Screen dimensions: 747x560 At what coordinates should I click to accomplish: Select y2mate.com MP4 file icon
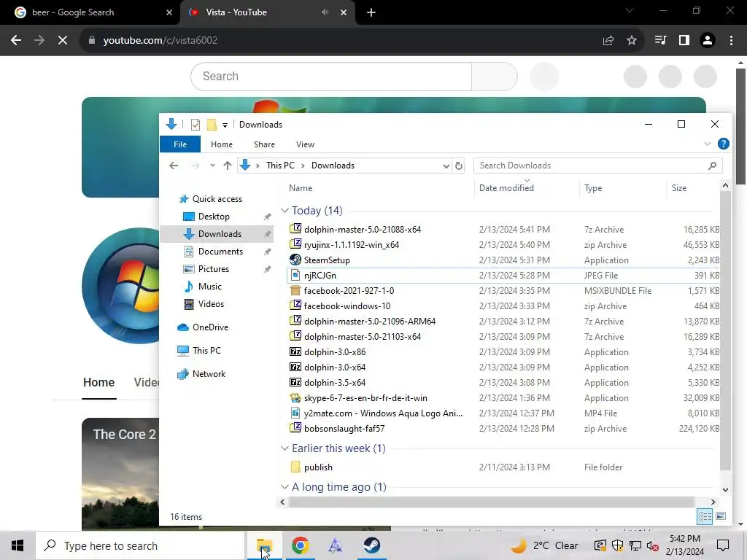coord(295,413)
